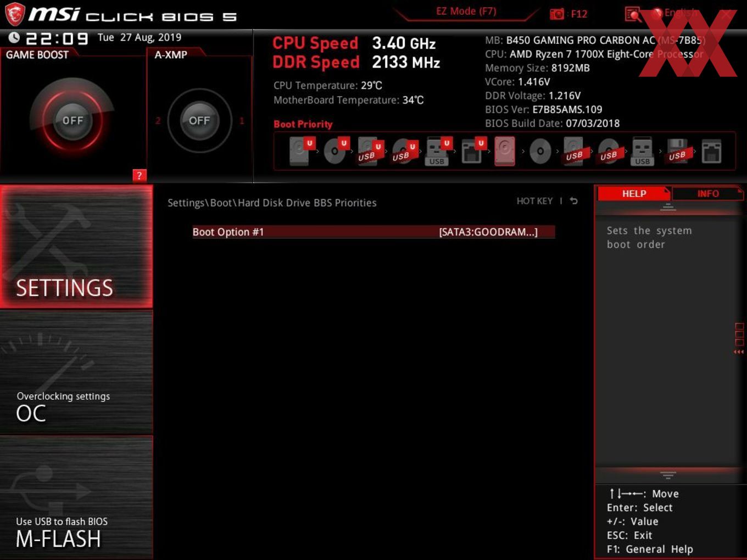
Task: Click the time display 22:09
Action: [x=57, y=38]
